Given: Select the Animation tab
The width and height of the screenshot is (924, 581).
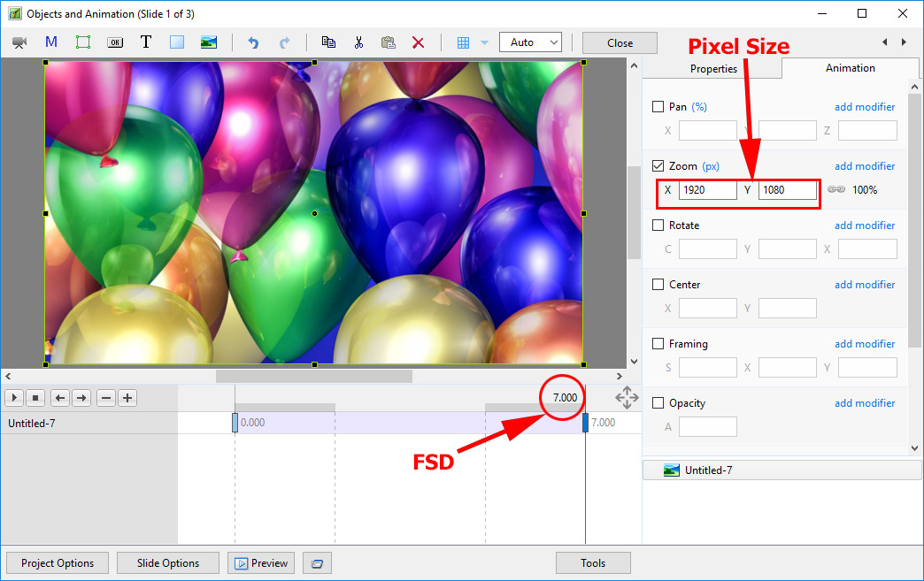Looking at the screenshot, I should tap(850, 68).
